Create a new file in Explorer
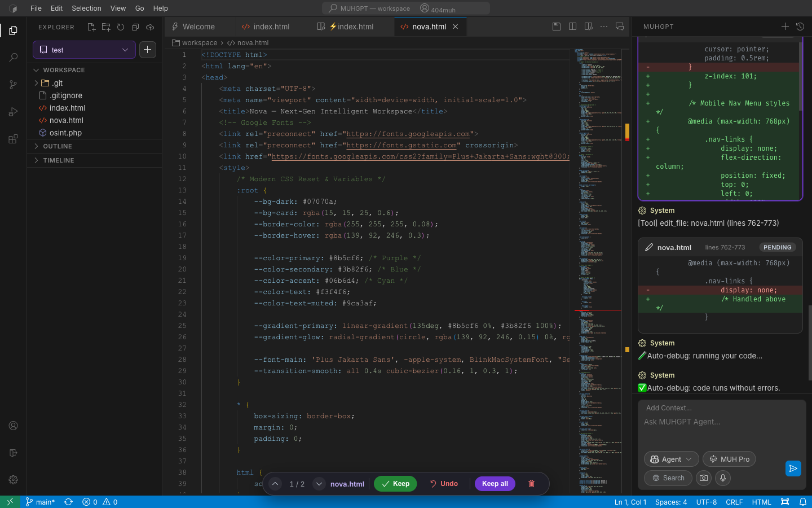Image resolution: width=812 pixels, height=508 pixels. click(91, 27)
